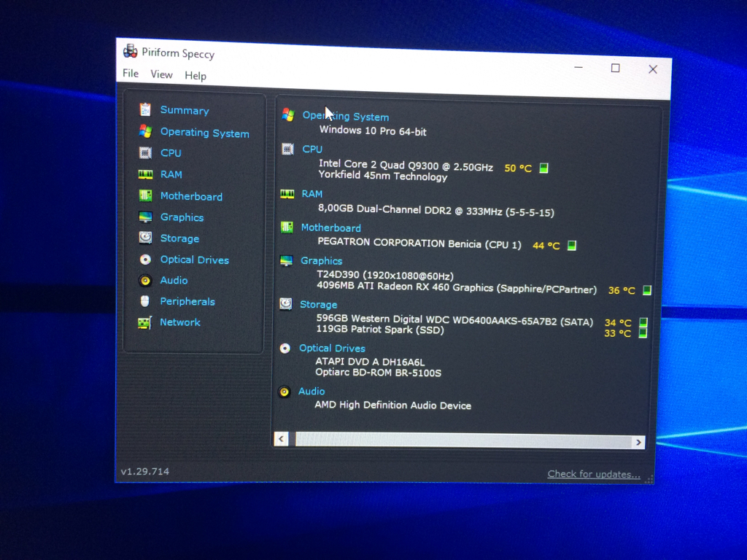Click the Optical Drives disc icon in sidebar

point(145,259)
